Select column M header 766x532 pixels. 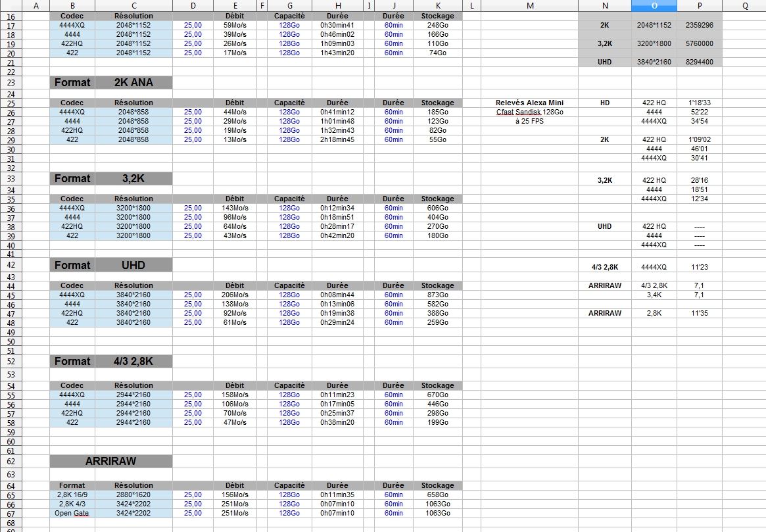(529, 6)
